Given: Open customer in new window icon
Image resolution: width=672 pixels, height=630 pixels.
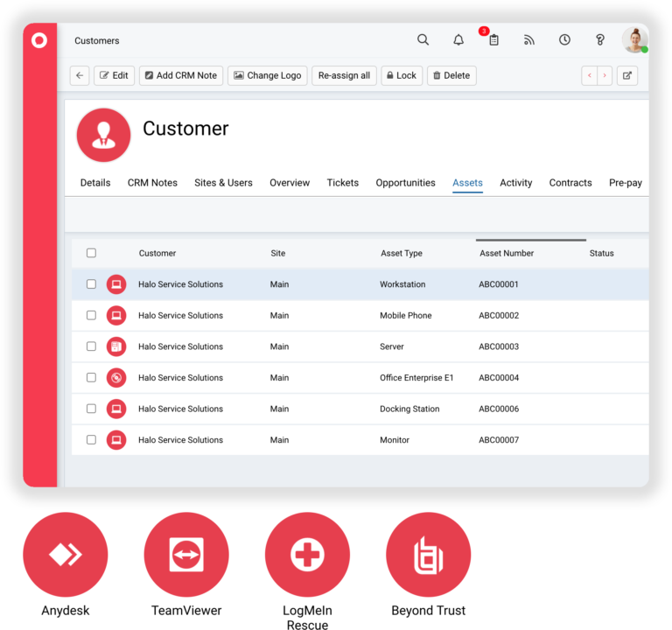Looking at the screenshot, I should click(x=627, y=75).
